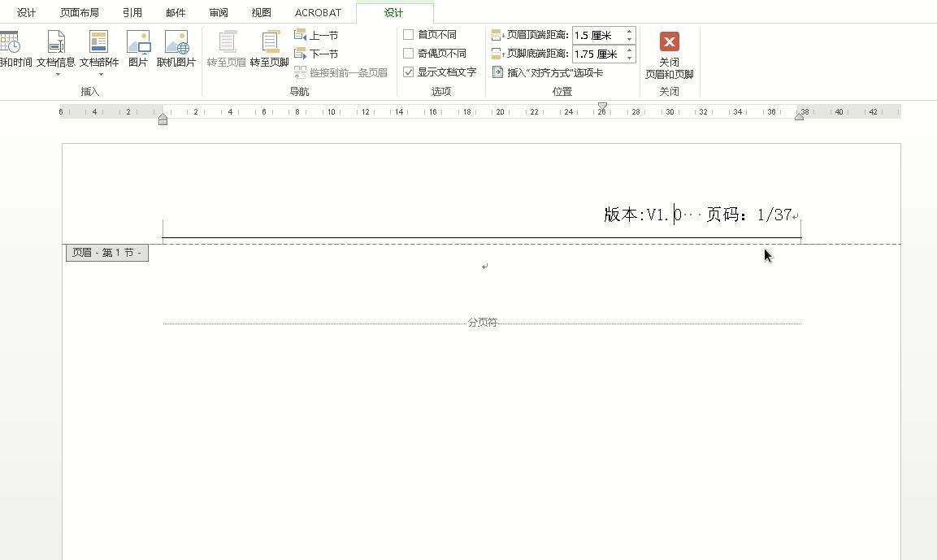Close header and footer editing
This screenshot has height=560, width=937.
(669, 54)
